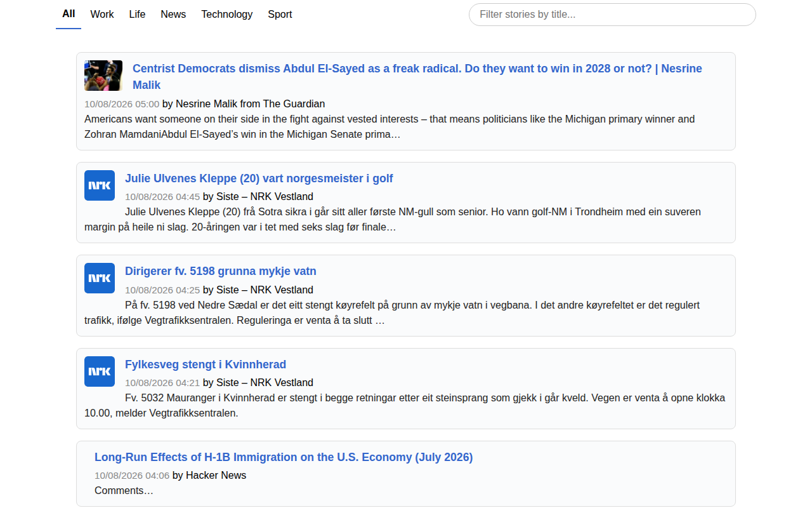Open Julie Ulvenes Kleppe norgesmeister i golf story
812x508 pixels.
click(259, 178)
